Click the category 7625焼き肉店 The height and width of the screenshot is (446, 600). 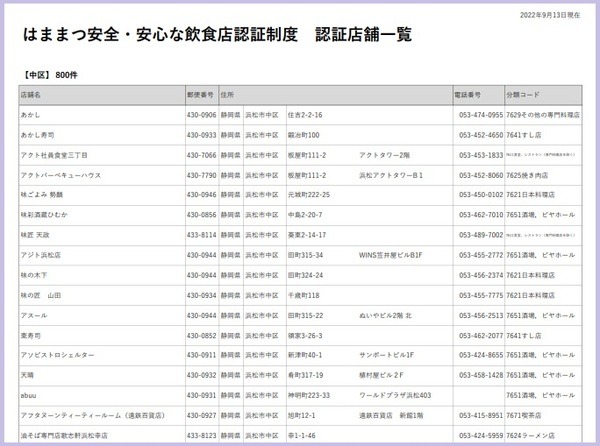(x=527, y=176)
